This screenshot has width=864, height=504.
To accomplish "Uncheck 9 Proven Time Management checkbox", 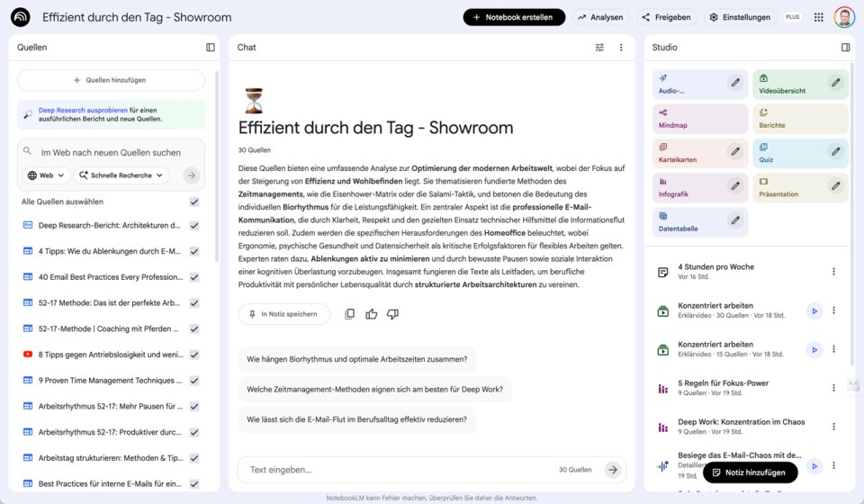I will [x=194, y=382].
